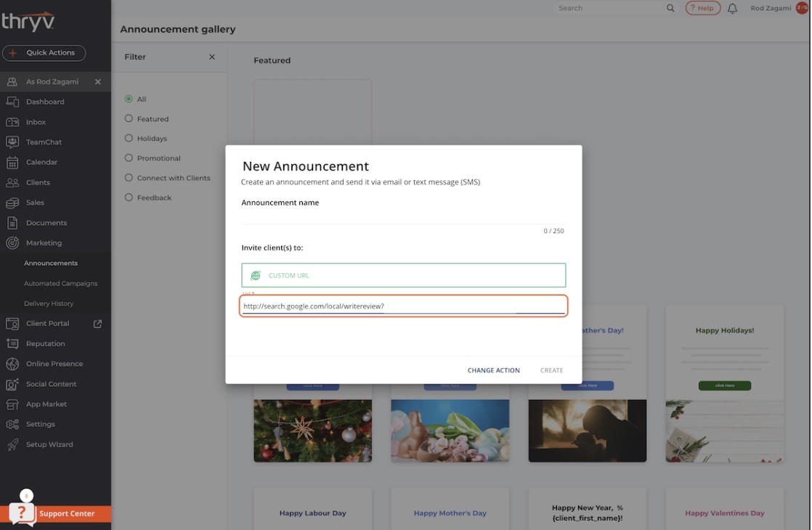Click the Custom URL globe icon
The width and height of the screenshot is (812, 530).
256,275
